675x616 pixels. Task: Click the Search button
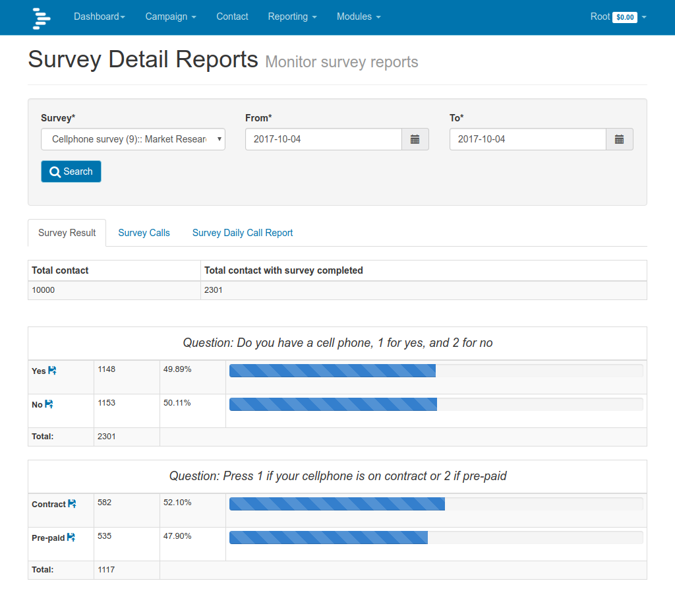tap(71, 171)
